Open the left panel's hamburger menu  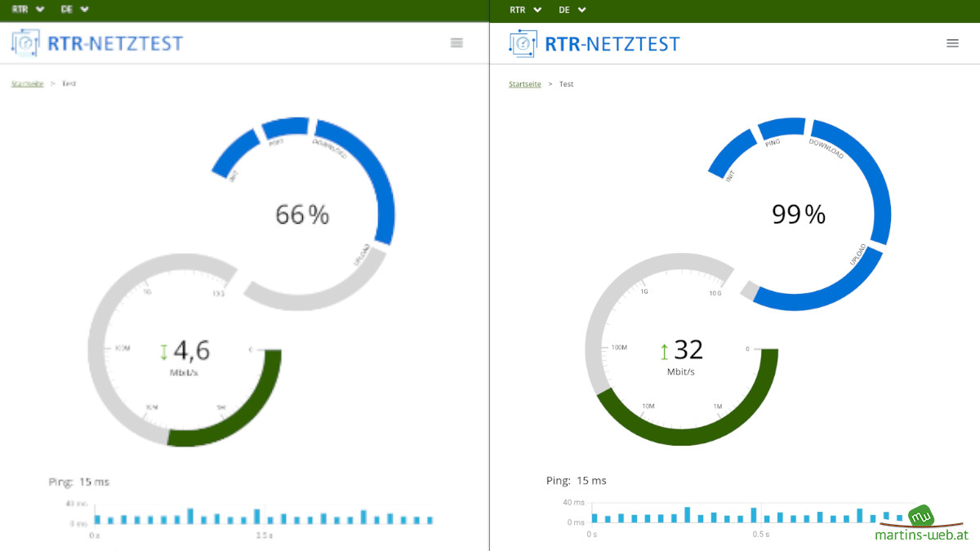point(457,42)
